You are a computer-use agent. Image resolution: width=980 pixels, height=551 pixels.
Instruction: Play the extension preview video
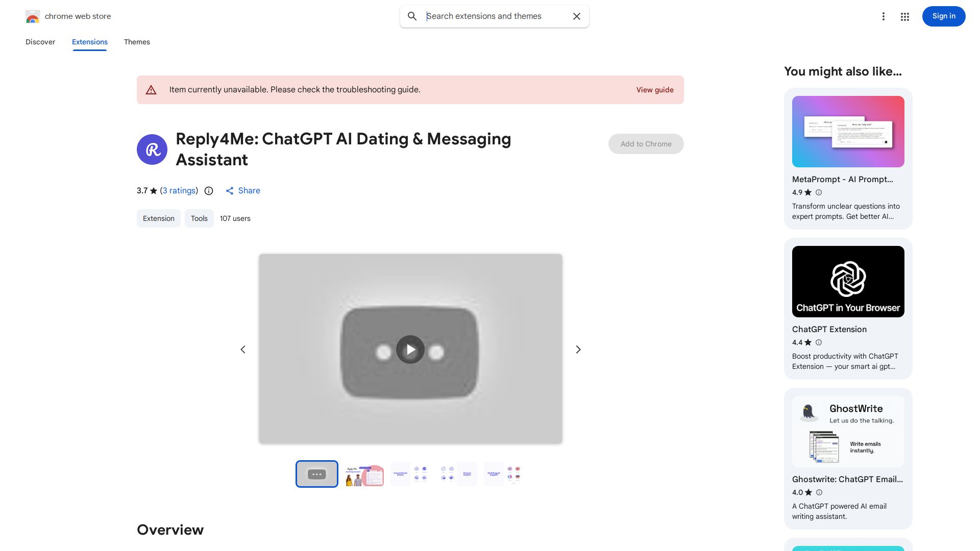point(410,349)
